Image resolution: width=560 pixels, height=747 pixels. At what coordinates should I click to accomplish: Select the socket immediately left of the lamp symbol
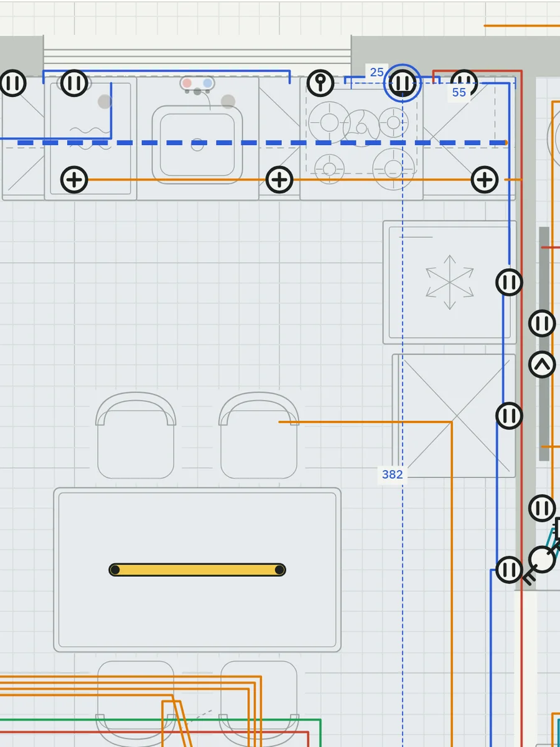click(x=509, y=570)
